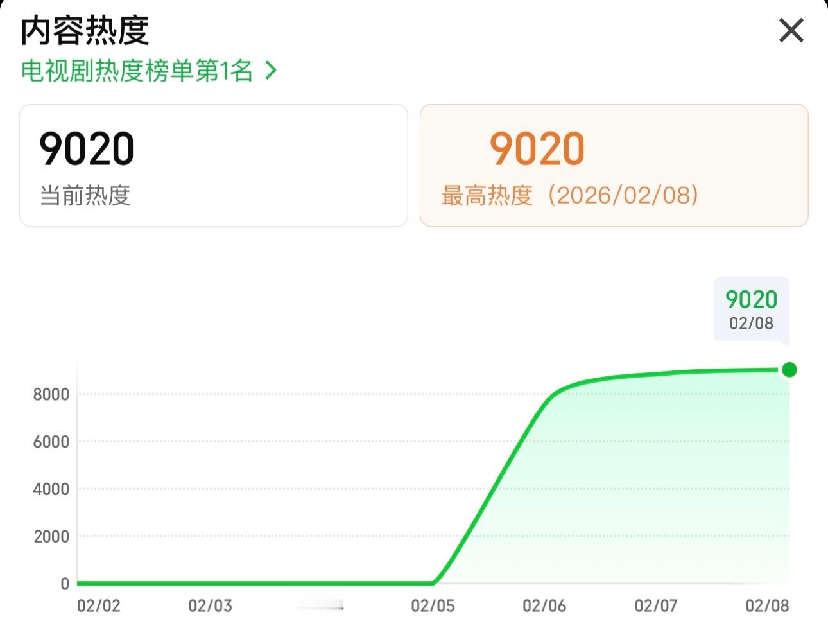828x644 pixels.
Task: Click the chevron arrow beside the ranking link
Action: 270,71
